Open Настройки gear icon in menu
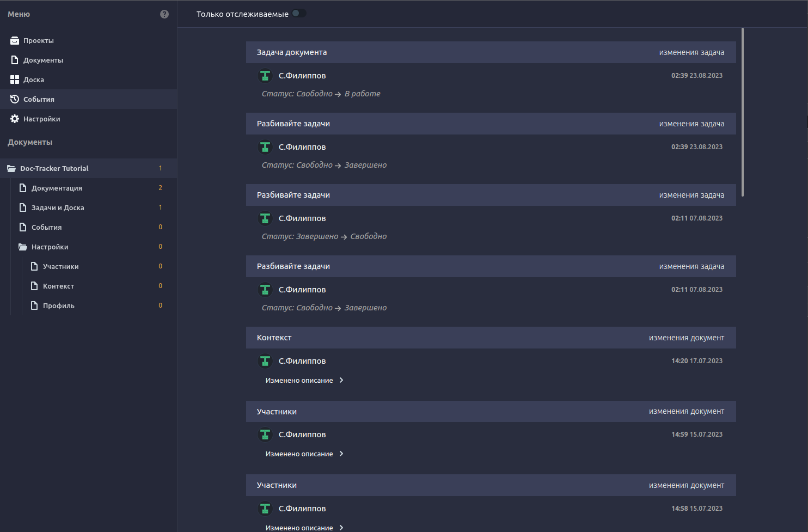Viewport: 808px width, 532px height. point(15,119)
